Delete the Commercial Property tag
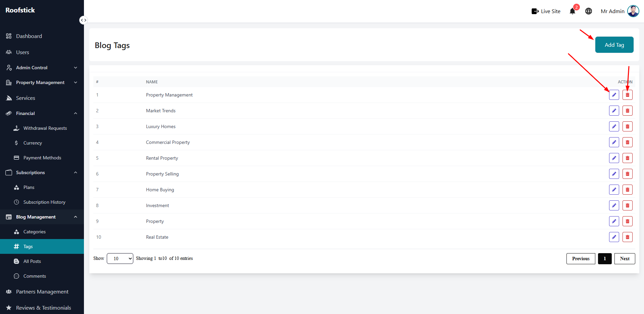This screenshot has width=644, height=314. (x=627, y=142)
